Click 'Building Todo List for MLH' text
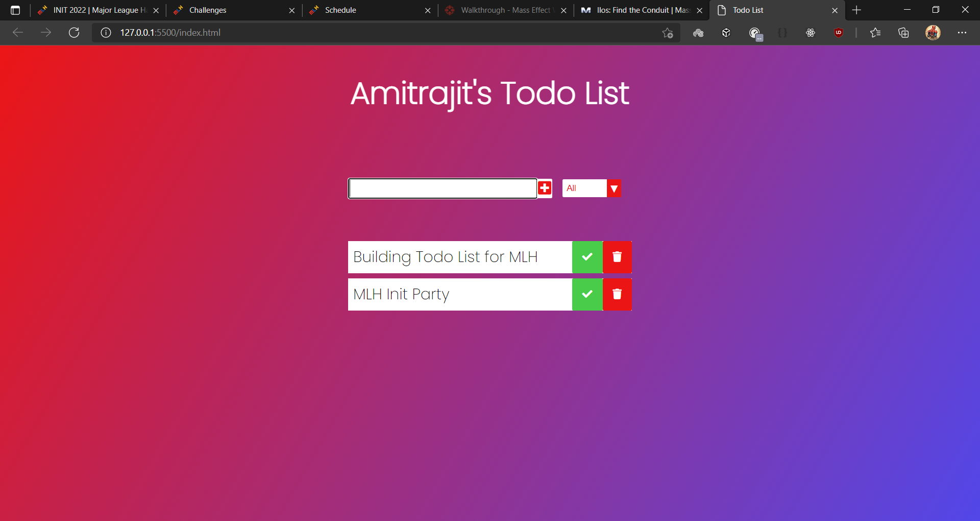The height and width of the screenshot is (521, 980). click(x=445, y=257)
